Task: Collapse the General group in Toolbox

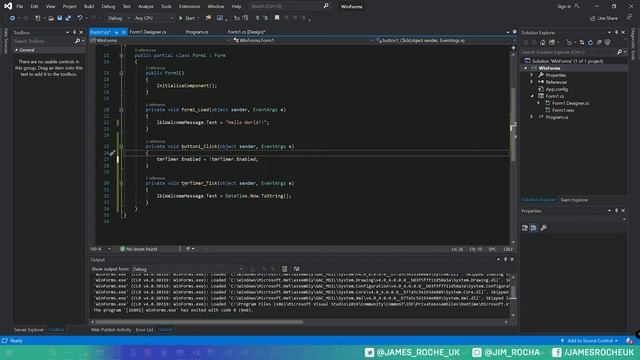Action: pos(16,50)
